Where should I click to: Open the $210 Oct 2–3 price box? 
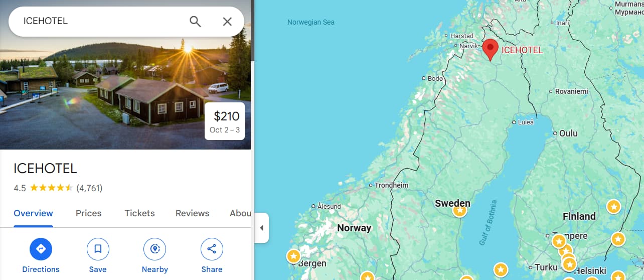225,121
